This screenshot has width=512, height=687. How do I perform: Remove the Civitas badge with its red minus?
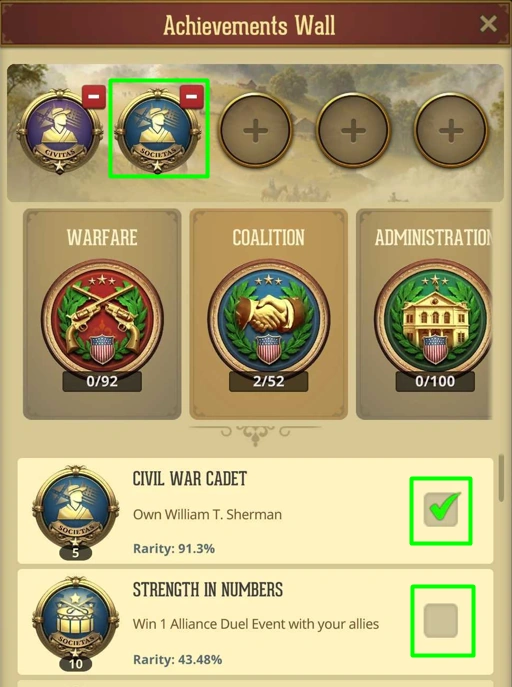click(94, 96)
